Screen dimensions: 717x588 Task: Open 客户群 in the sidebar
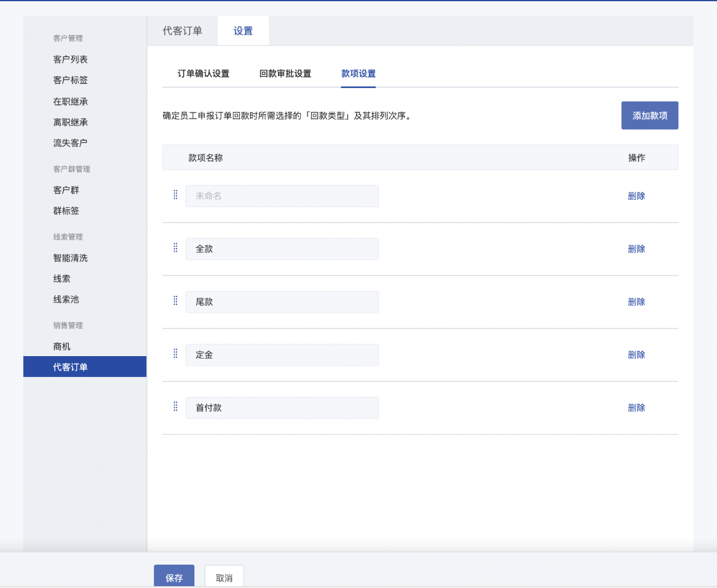[66, 190]
